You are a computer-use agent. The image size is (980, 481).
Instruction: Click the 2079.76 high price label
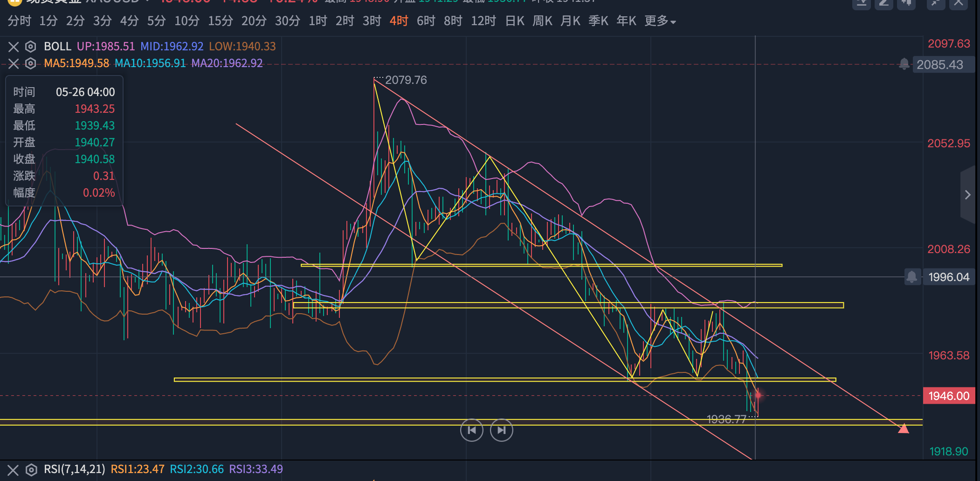pos(406,80)
